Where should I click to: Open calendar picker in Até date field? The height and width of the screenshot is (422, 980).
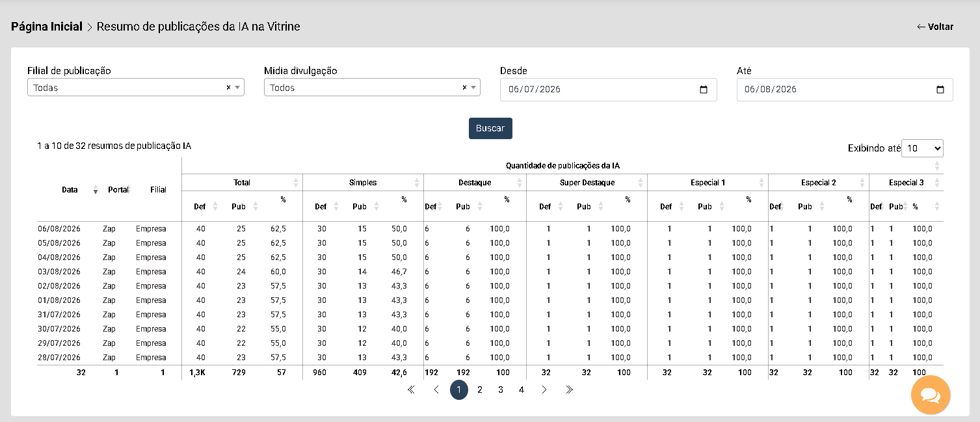tap(940, 90)
